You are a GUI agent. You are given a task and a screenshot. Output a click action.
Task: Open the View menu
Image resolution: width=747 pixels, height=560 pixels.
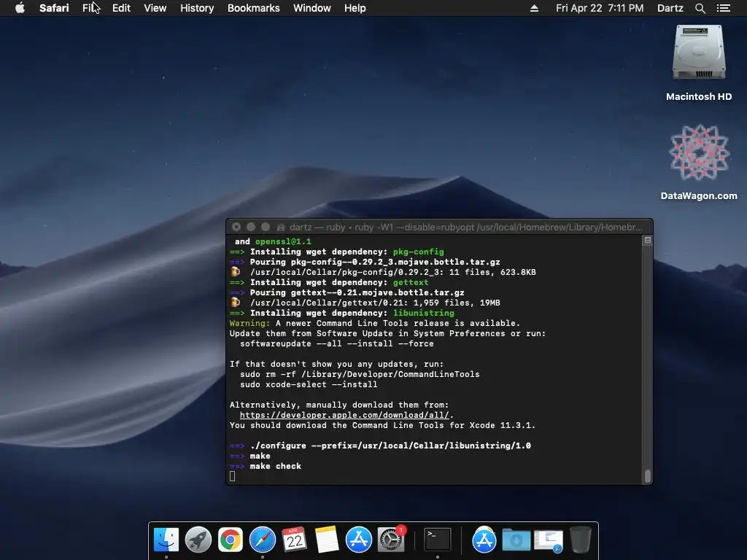[155, 8]
